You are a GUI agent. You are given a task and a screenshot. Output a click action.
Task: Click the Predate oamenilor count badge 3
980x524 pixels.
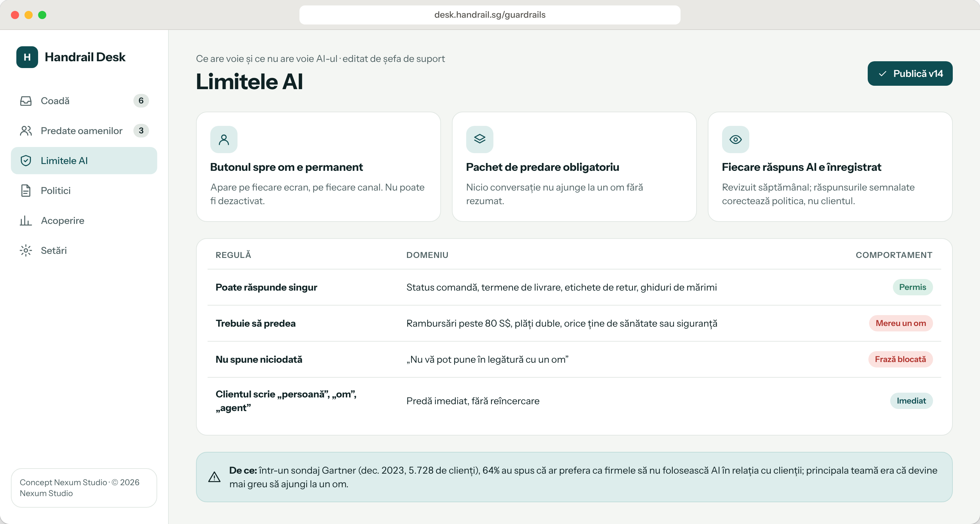(x=141, y=131)
